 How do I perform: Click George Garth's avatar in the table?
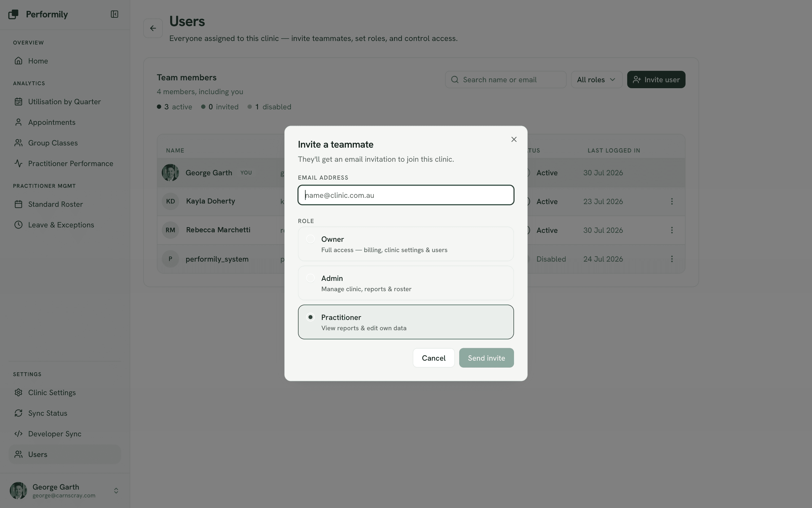(170, 173)
